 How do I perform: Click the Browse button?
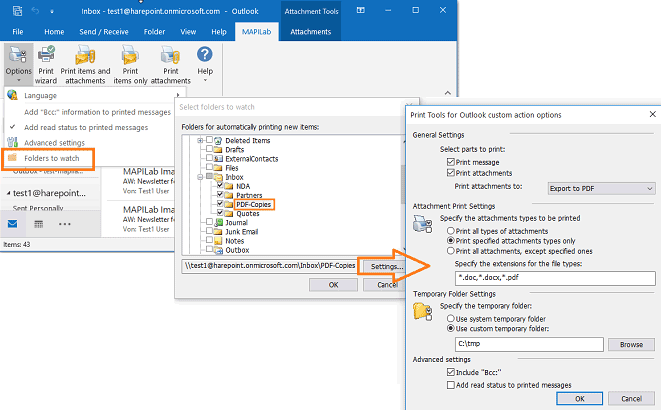coord(631,344)
